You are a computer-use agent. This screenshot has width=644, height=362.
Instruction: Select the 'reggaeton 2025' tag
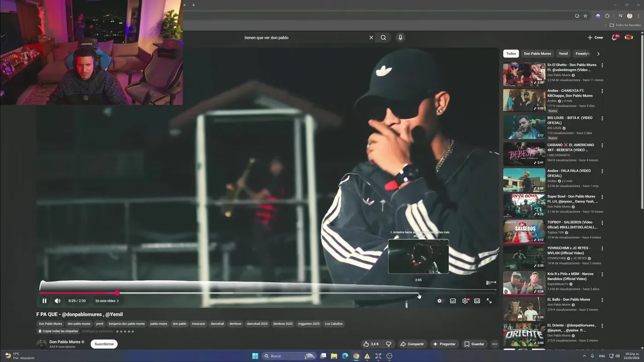click(309, 324)
